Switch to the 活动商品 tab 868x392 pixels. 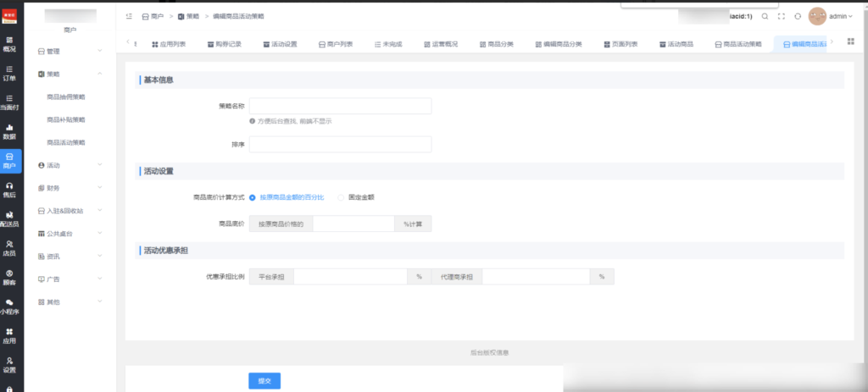pos(676,44)
